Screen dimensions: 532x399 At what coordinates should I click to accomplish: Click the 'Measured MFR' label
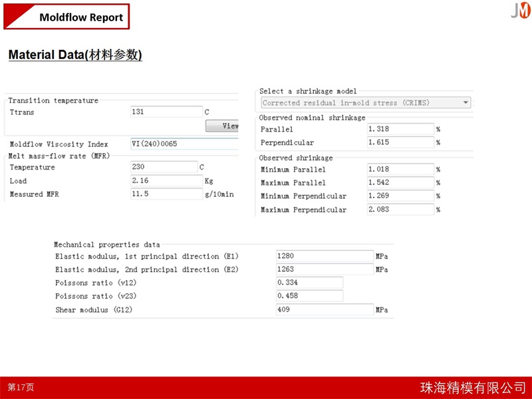tap(35, 194)
